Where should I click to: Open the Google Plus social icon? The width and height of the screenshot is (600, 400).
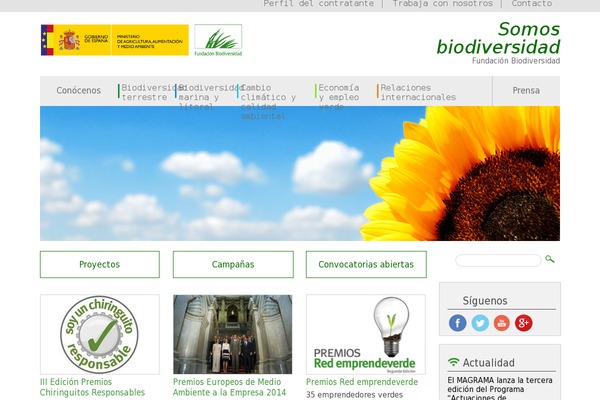click(523, 323)
